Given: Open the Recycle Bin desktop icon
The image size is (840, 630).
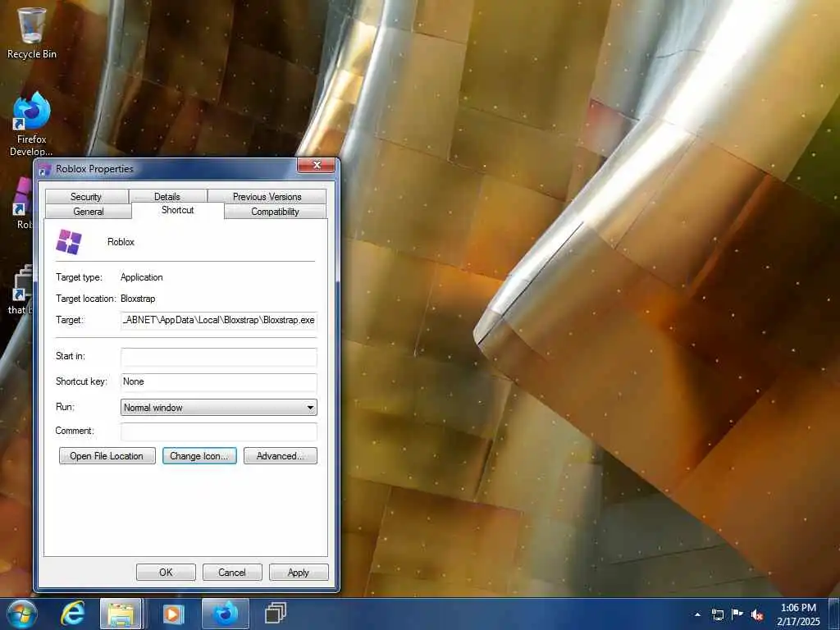Looking at the screenshot, I should point(32,32).
